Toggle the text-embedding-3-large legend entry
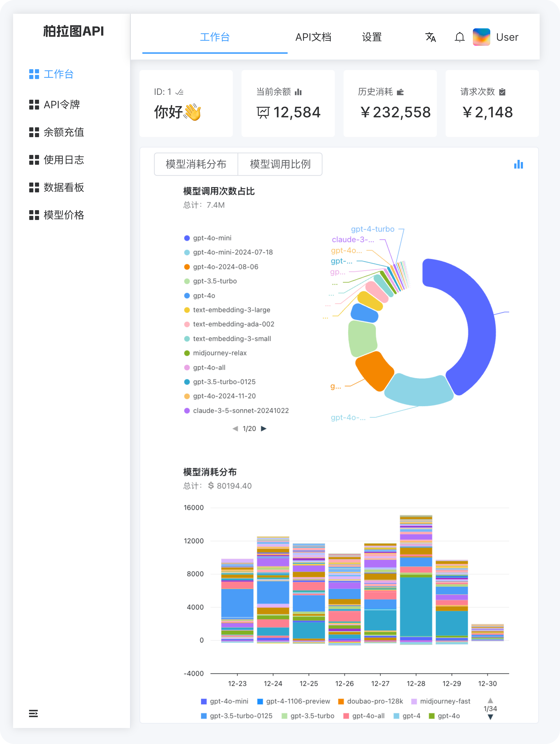The height and width of the screenshot is (744, 560). 231,310
